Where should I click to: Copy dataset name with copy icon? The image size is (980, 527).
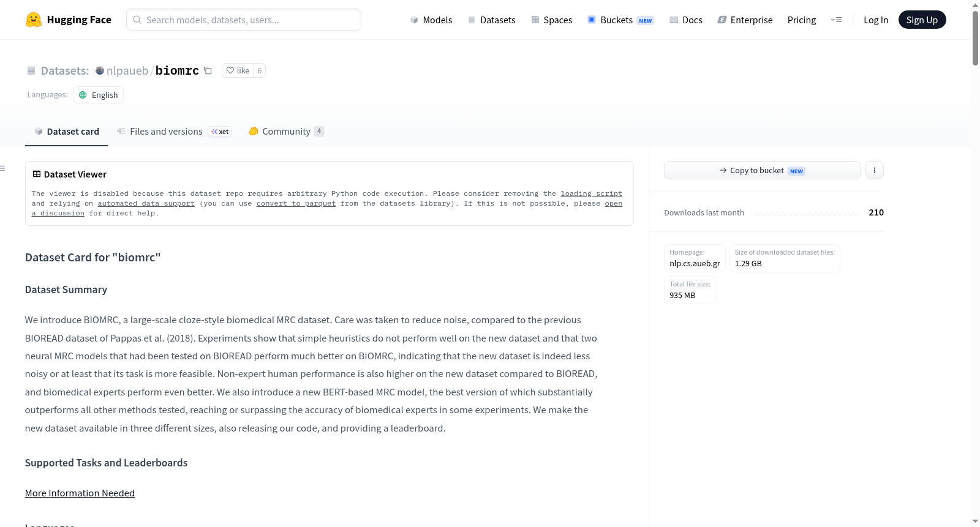pos(208,70)
